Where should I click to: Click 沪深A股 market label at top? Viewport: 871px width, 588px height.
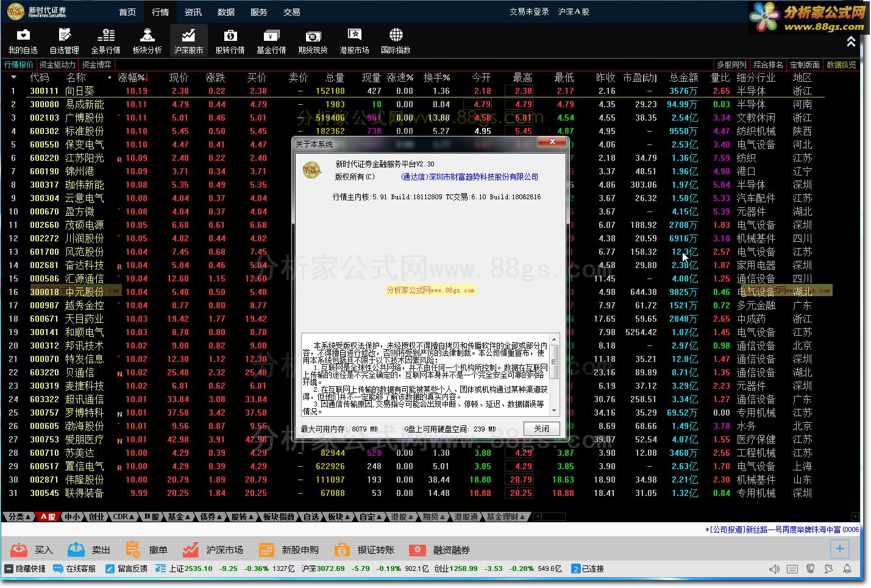pos(574,12)
